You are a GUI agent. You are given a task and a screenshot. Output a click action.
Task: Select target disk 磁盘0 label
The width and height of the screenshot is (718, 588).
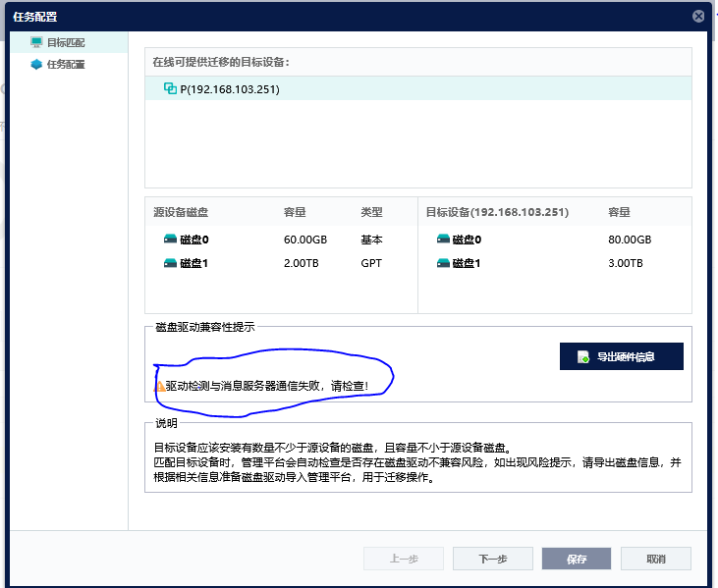coord(467,240)
